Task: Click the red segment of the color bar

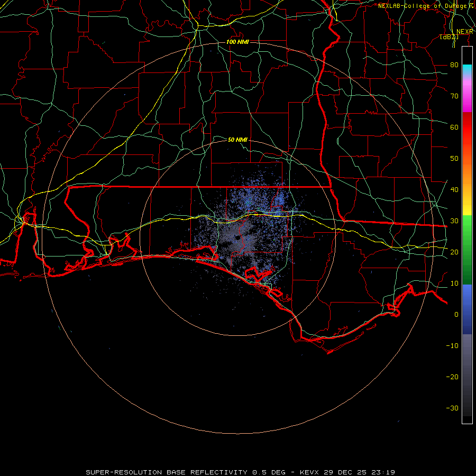Action: point(467,127)
